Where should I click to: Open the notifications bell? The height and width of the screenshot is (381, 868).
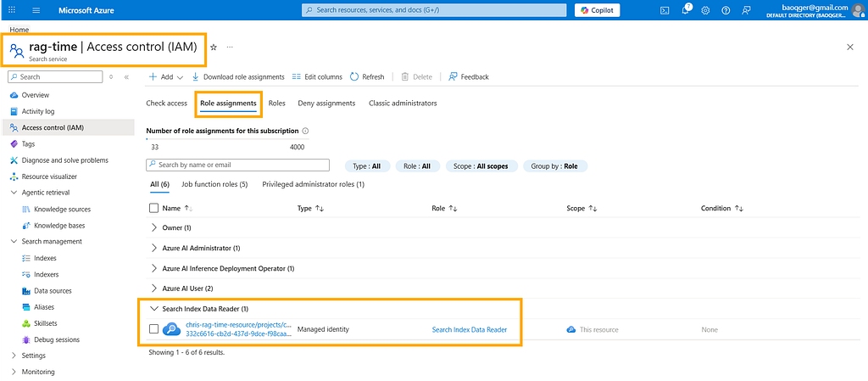point(686,10)
